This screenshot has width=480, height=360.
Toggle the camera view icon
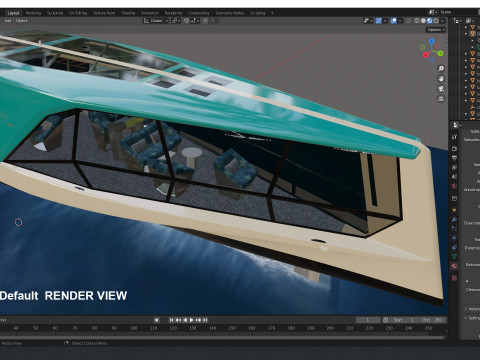[441, 89]
